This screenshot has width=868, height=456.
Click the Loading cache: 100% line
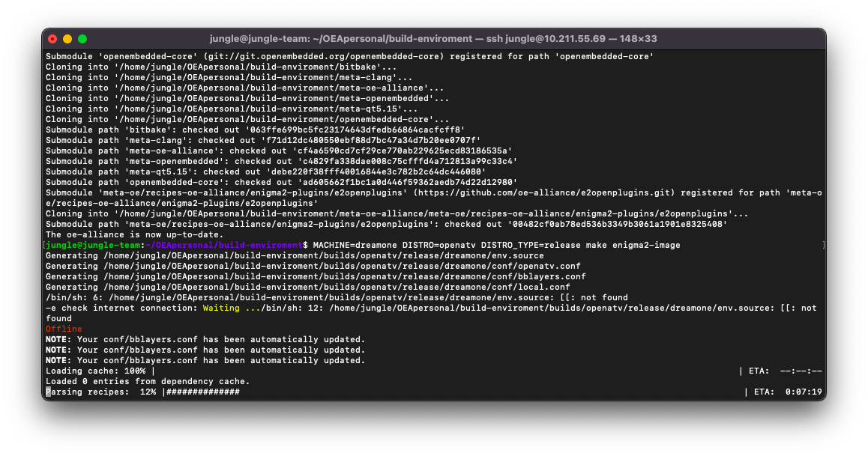[97, 371]
